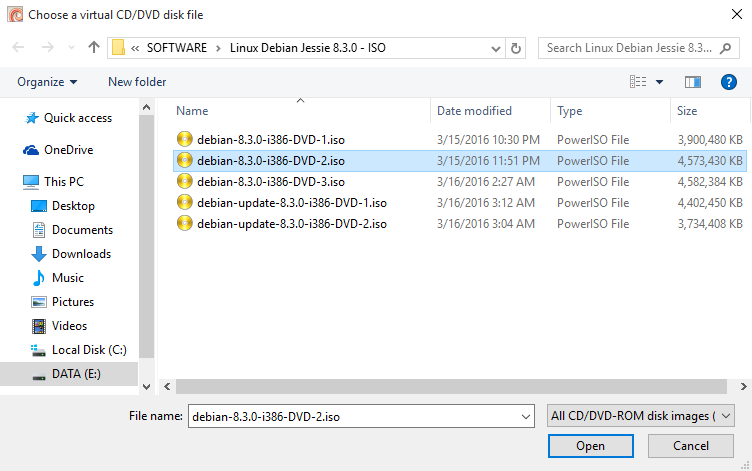752x471 pixels.
Task: Refresh the current folder view
Action: click(x=516, y=48)
